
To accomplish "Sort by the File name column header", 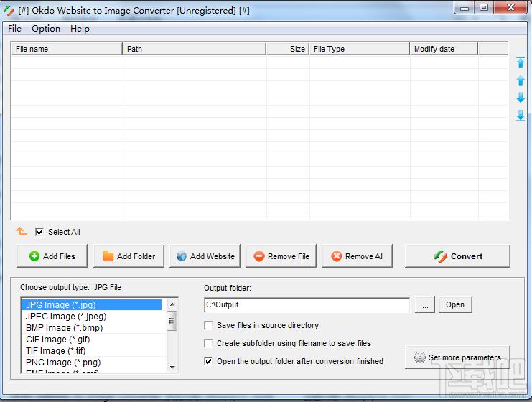I will [67, 49].
